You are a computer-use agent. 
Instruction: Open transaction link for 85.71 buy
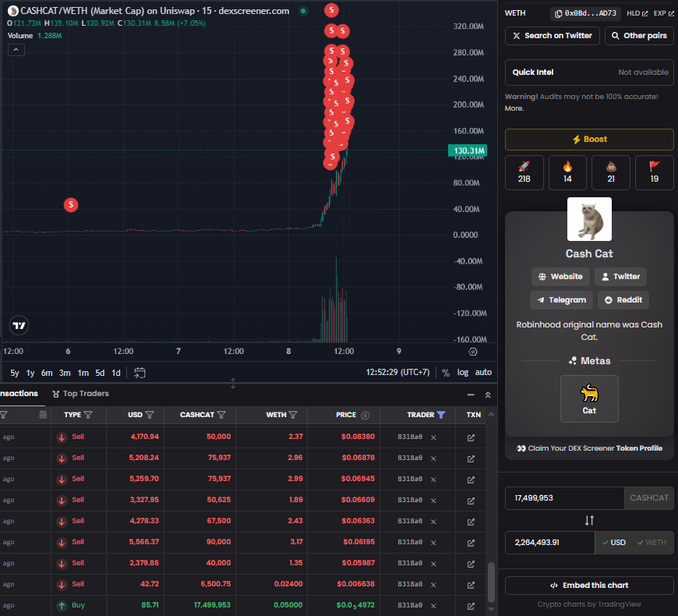(x=471, y=606)
